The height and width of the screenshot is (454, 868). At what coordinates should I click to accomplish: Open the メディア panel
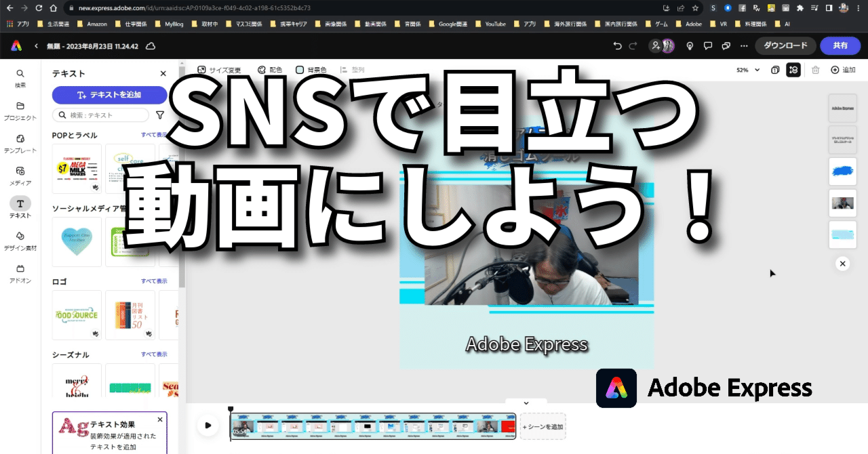pyautogui.click(x=20, y=173)
